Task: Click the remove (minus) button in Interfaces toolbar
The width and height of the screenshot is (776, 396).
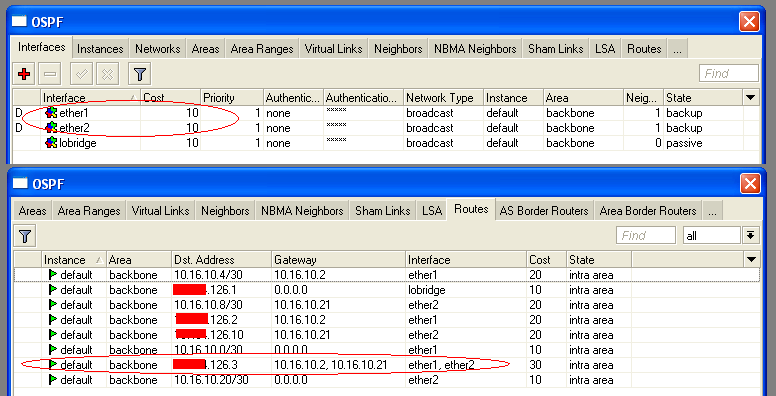Action: (50, 74)
